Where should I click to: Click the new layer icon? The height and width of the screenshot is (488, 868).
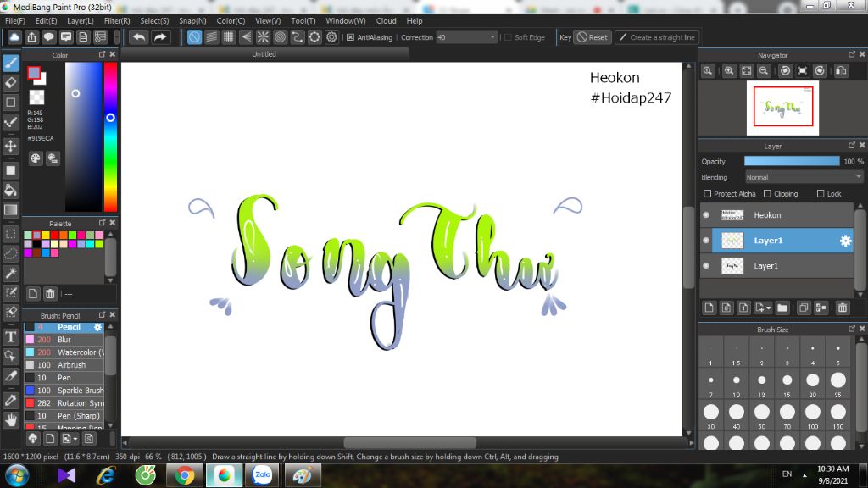point(709,308)
